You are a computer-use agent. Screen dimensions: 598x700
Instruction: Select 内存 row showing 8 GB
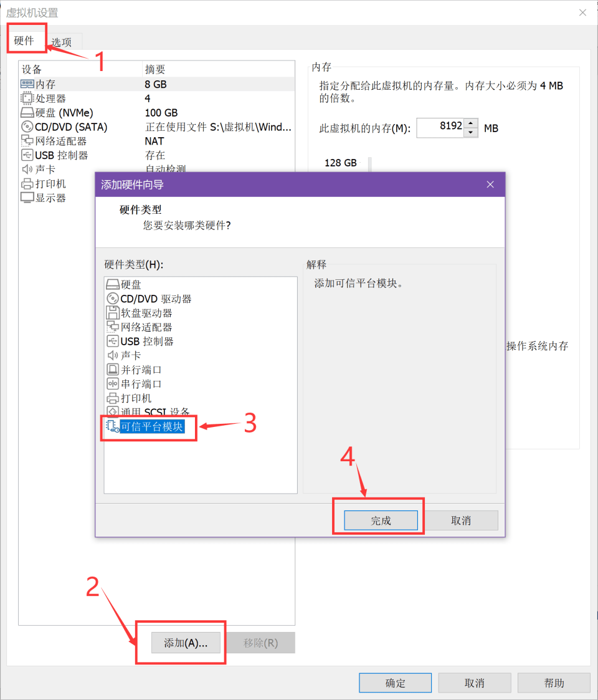click(156, 84)
